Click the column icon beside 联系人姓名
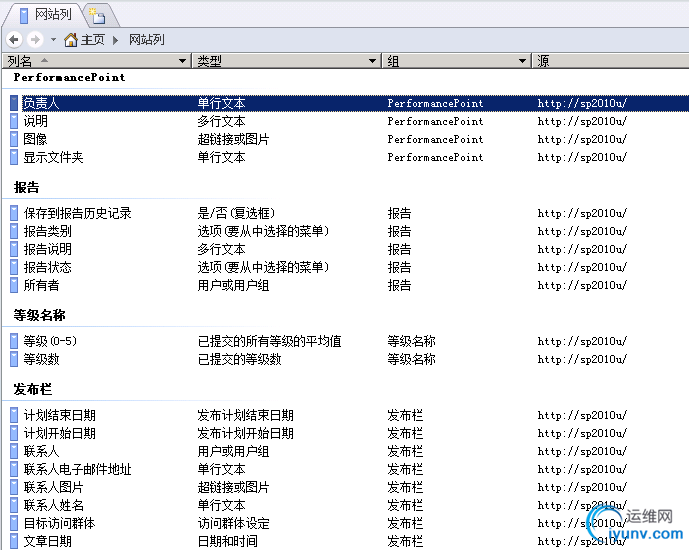Image resolution: width=689 pixels, height=550 pixels. coord(15,505)
